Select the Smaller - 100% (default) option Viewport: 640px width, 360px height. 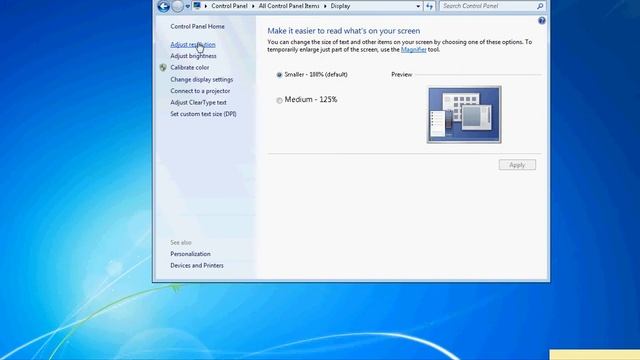[312, 74]
